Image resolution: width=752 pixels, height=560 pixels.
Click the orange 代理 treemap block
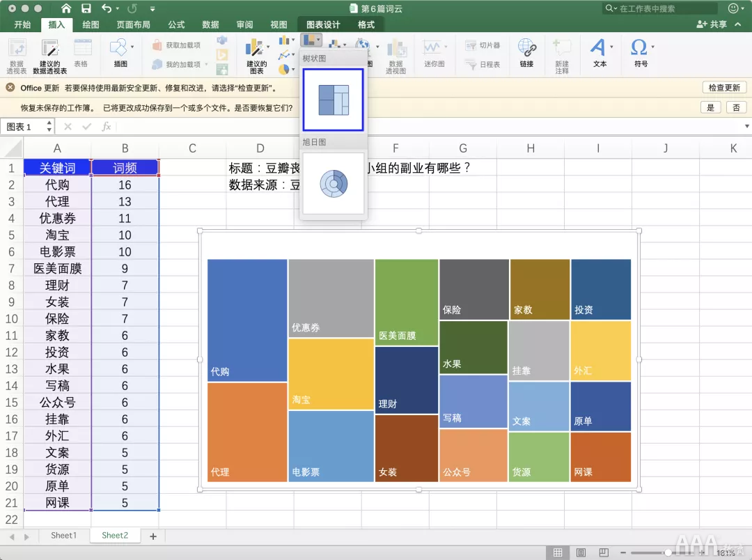point(247,432)
